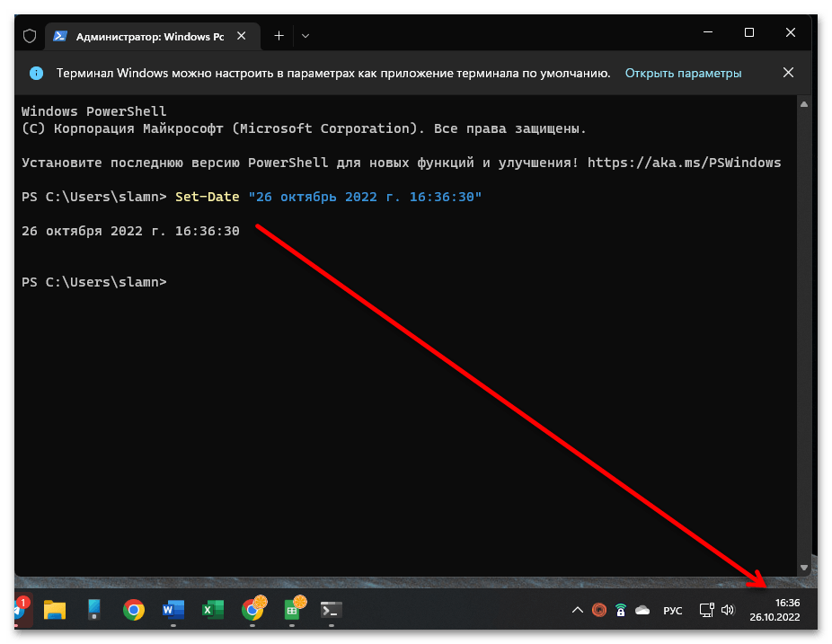
Task: Dismiss the default terminal notification bar
Action: 789,72
